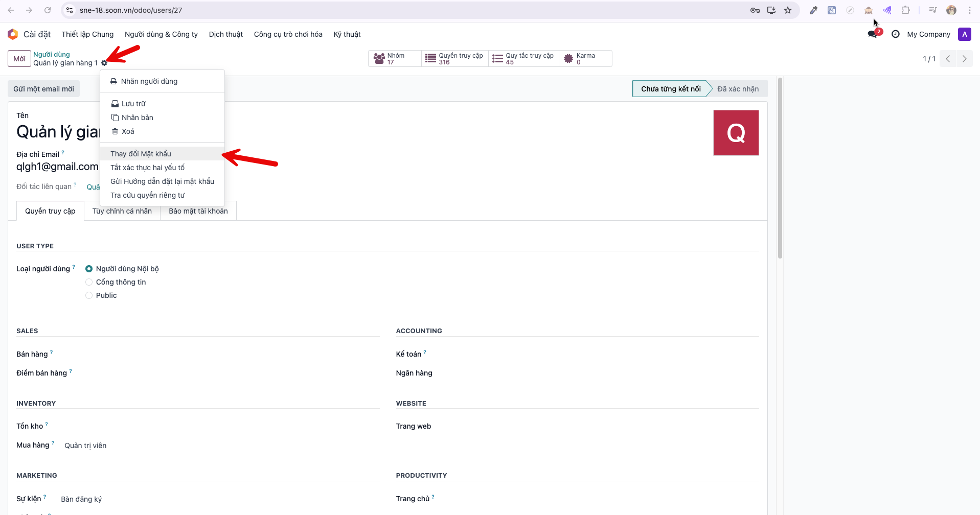Choose Xoá from actions menu
Image resolution: width=980 pixels, height=515 pixels.
pyautogui.click(x=162, y=131)
